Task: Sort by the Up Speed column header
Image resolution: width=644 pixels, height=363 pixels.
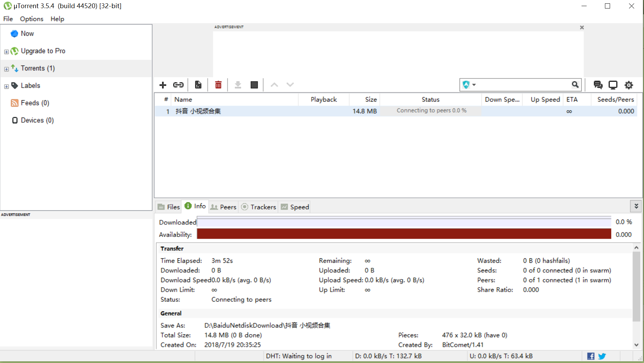Action: (543, 100)
